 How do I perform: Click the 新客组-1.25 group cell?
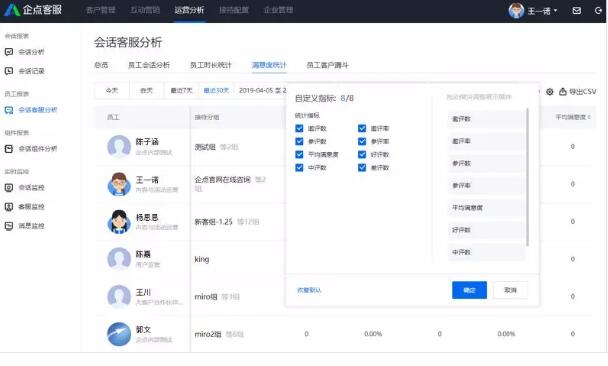(226, 222)
